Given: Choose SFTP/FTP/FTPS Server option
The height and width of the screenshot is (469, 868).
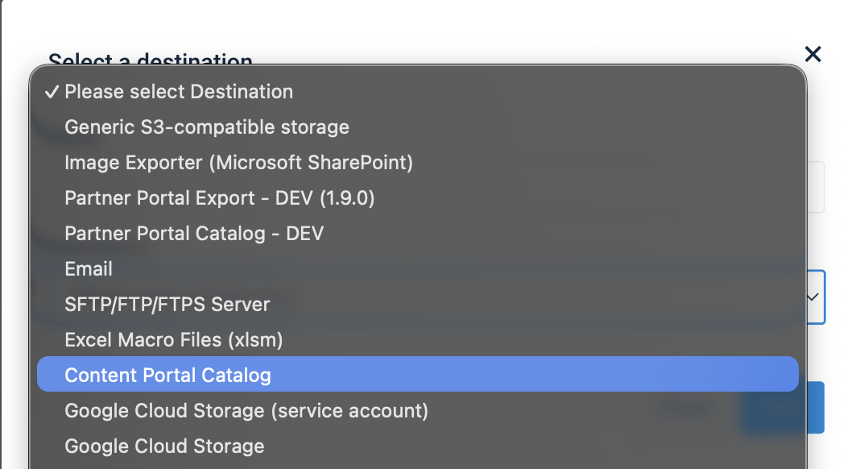Looking at the screenshot, I should (x=417, y=304).
